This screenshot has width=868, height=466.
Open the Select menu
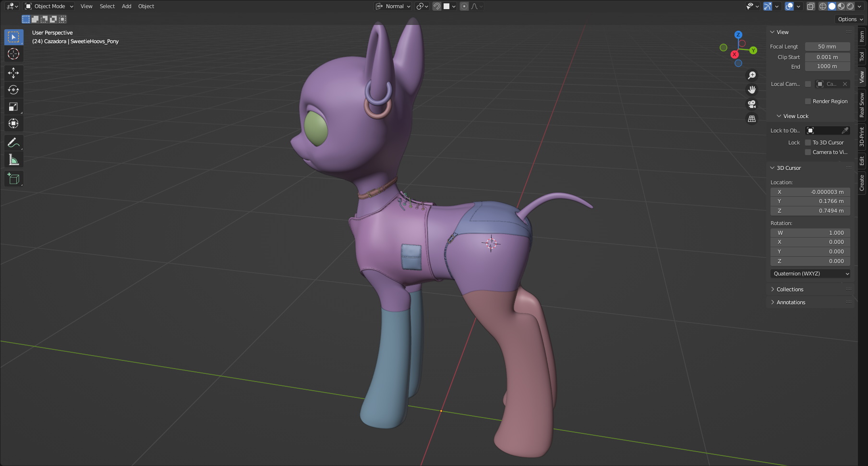coord(107,6)
